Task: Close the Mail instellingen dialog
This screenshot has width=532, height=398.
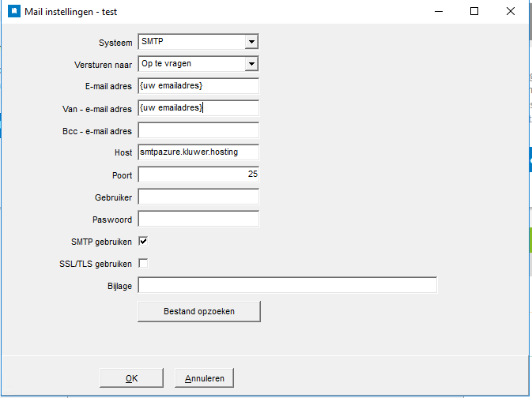Action: (x=511, y=12)
